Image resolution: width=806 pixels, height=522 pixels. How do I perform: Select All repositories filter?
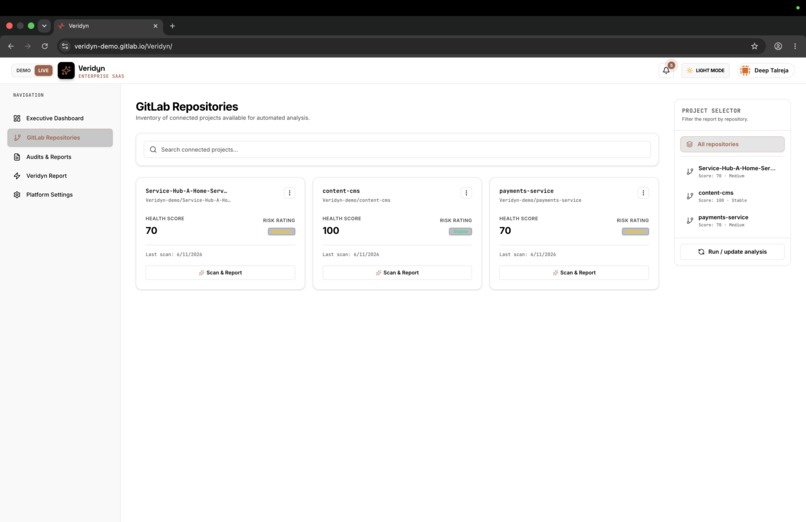(732, 144)
